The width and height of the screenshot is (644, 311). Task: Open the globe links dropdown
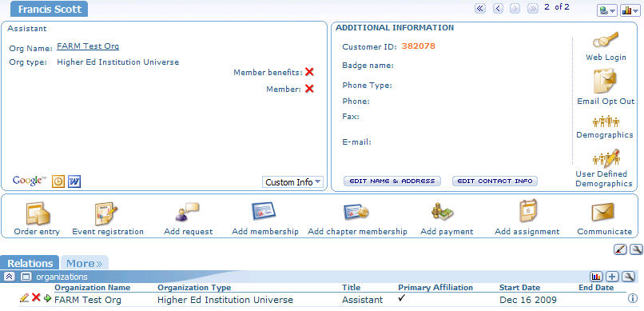(x=607, y=11)
